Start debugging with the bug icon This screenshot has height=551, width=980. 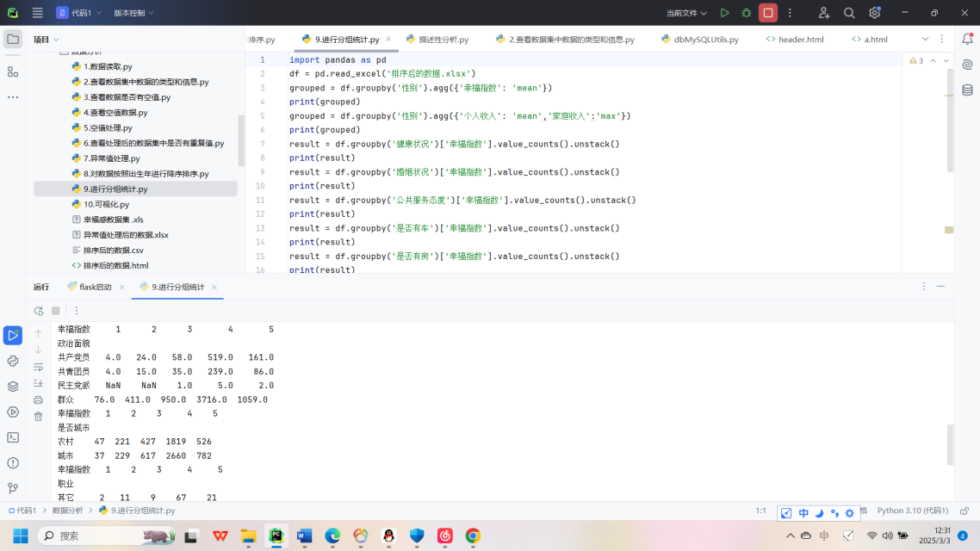pyautogui.click(x=747, y=13)
